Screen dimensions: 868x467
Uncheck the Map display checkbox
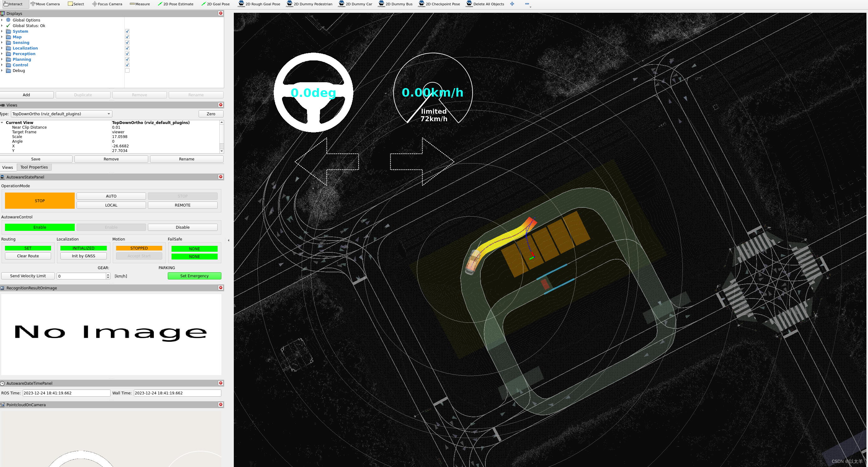pos(127,37)
